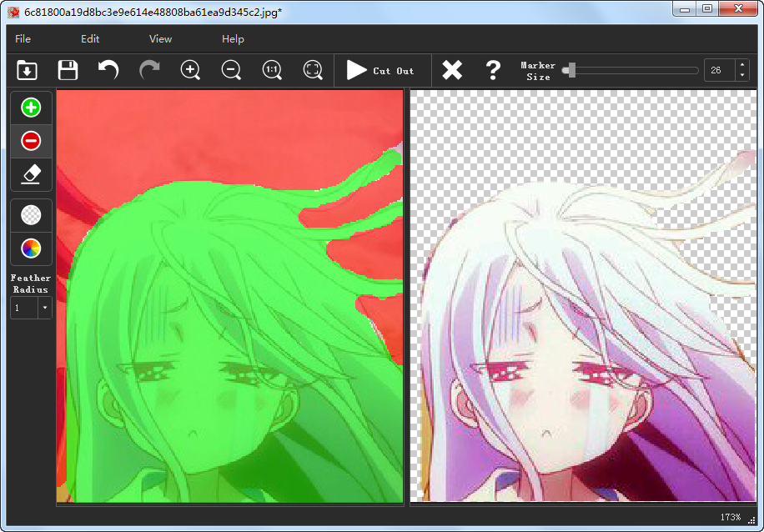Image resolution: width=764 pixels, height=532 pixels.
Task: Click the Marker Size value field showing 26
Action: 719,70
